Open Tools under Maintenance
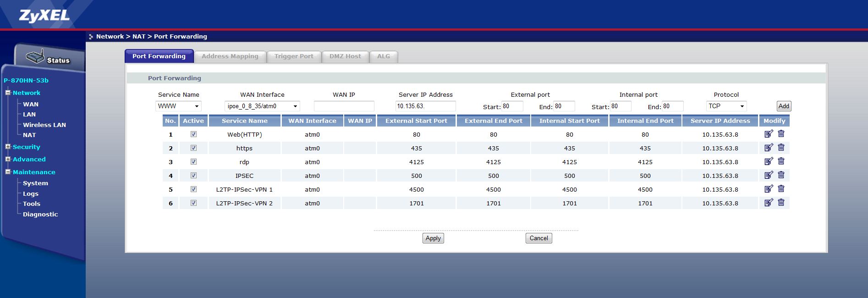The width and height of the screenshot is (868, 298). tap(32, 204)
